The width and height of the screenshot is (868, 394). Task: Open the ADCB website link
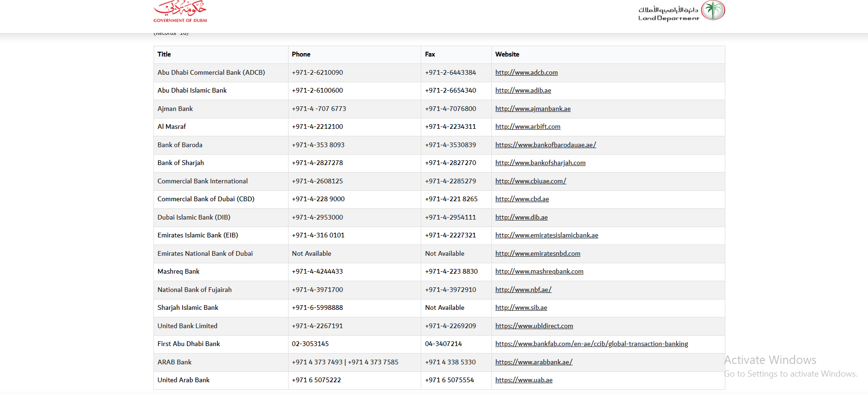point(526,72)
